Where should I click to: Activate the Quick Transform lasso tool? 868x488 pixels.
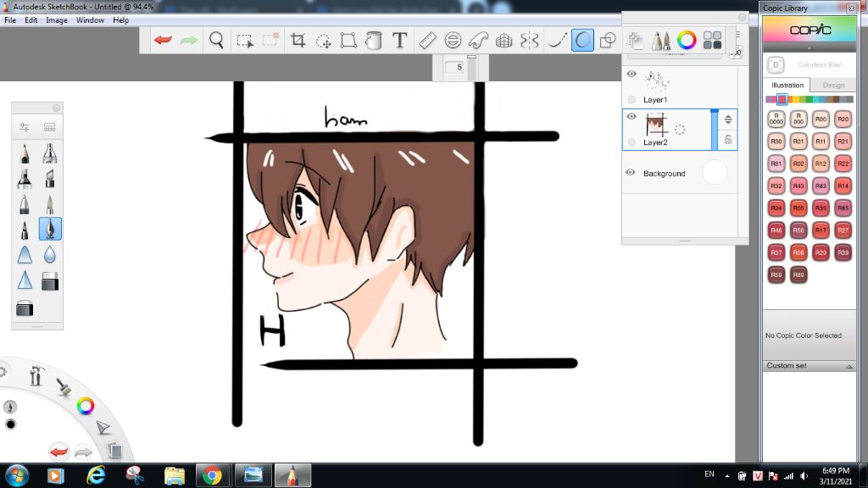click(x=323, y=41)
